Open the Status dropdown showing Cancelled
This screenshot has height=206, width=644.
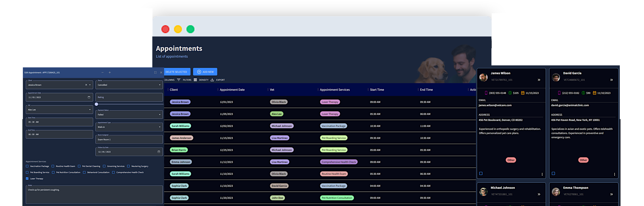pyautogui.click(x=129, y=85)
